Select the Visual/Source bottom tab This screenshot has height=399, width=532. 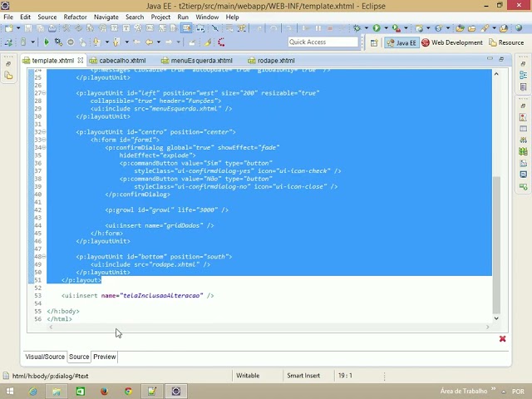tap(45, 357)
